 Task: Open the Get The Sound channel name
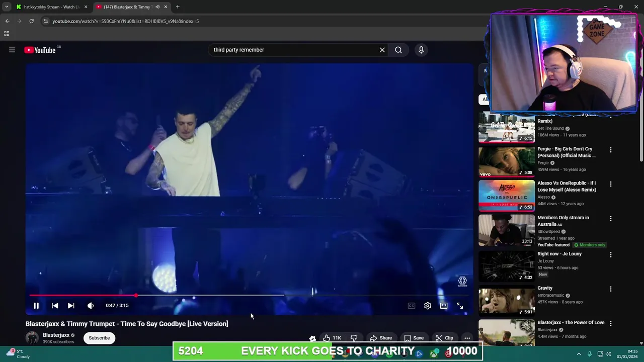pyautogui.click(x=550, y=128)
